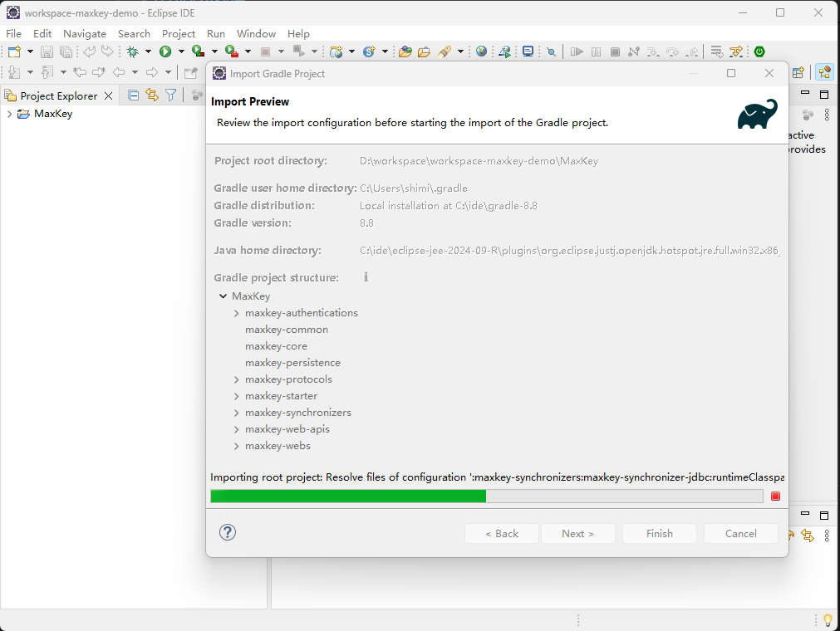Click the Step Into icon
The width and height of the screenshot is (840, 631).
tap(653, 52)
